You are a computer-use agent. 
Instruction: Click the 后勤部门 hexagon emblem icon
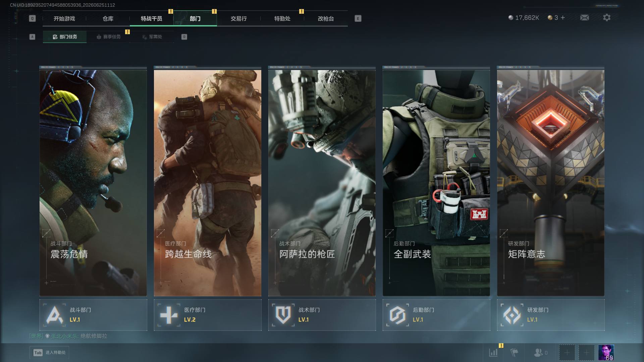[398, 315]
